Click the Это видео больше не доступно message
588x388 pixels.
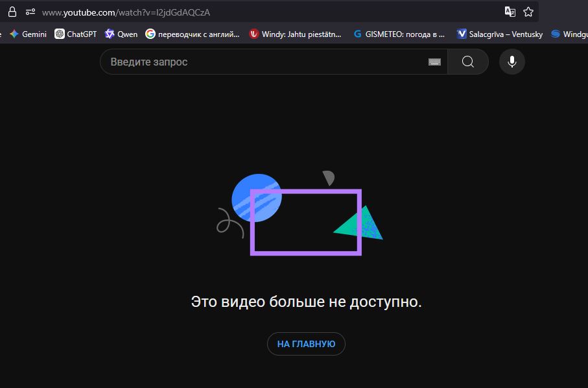point(307,302)
